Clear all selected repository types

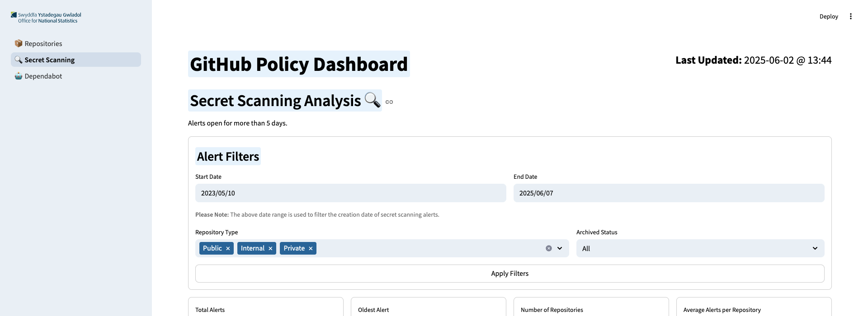(x=549, y=248)
